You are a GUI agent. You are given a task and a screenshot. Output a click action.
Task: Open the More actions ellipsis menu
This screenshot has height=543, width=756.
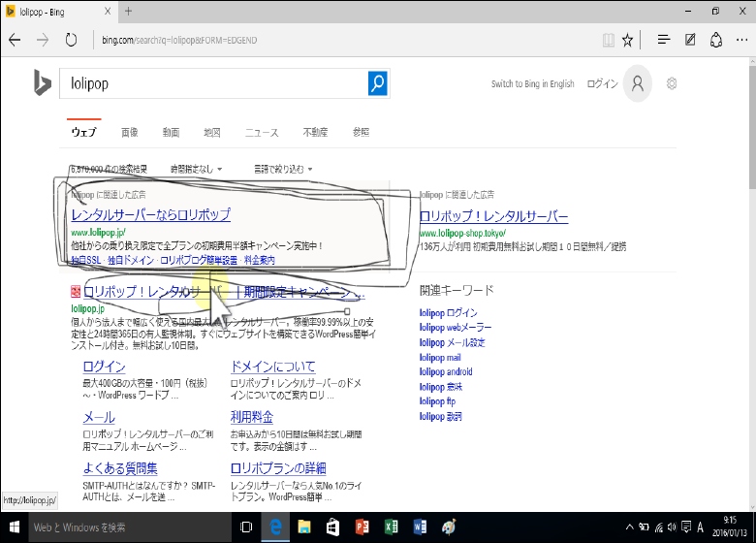[x=742, y=40]
